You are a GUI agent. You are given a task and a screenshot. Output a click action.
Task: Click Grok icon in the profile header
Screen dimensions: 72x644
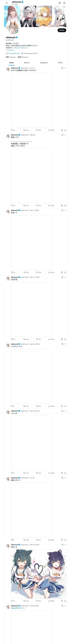[x=60, y=3]
